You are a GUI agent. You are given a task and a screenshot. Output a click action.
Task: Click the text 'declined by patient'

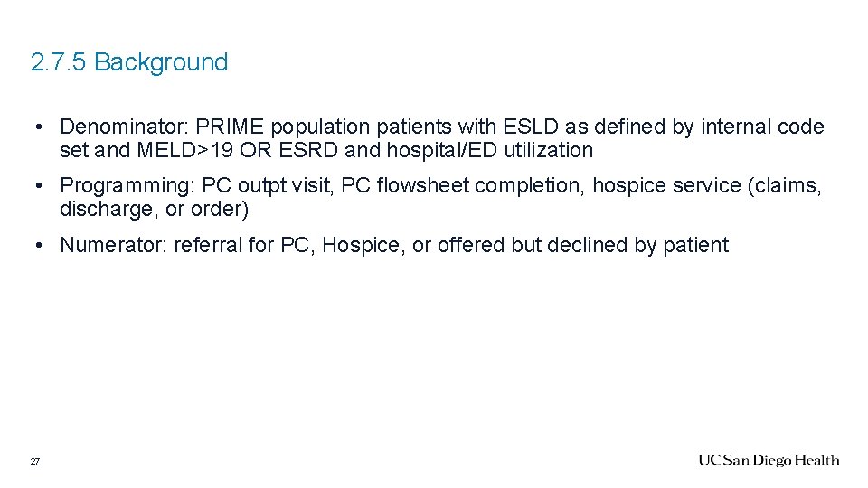tap(637, 246)
